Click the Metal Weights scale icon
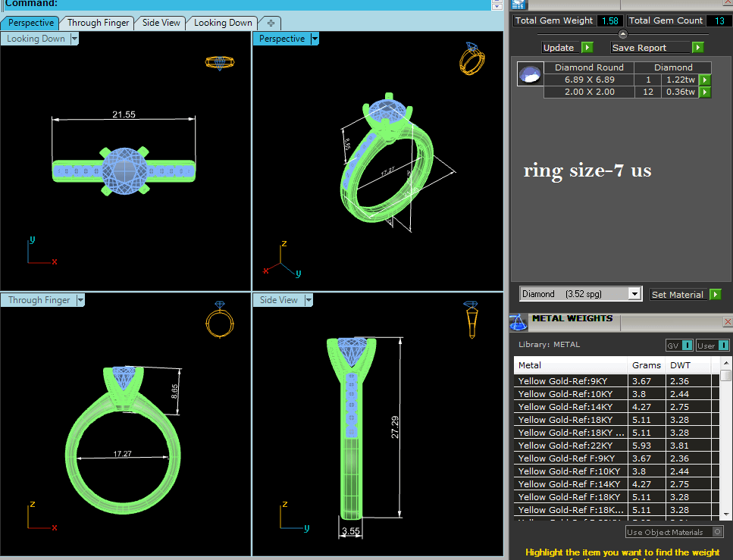Viewport: 733px width, 560px height. (518, 321)
